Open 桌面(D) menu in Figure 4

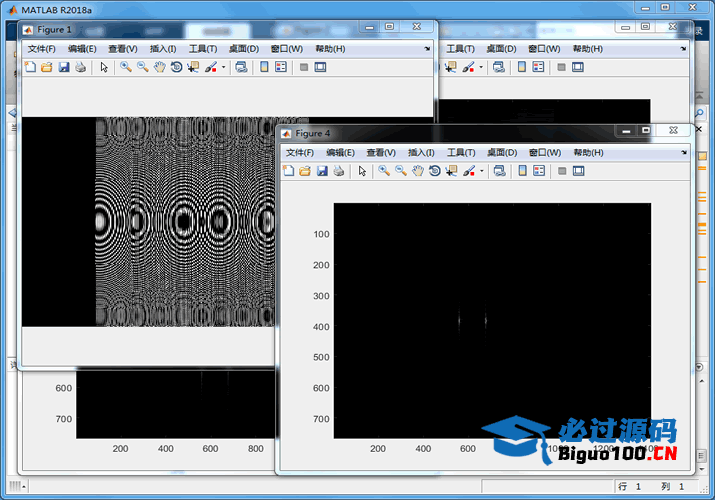tap(502, 152)
